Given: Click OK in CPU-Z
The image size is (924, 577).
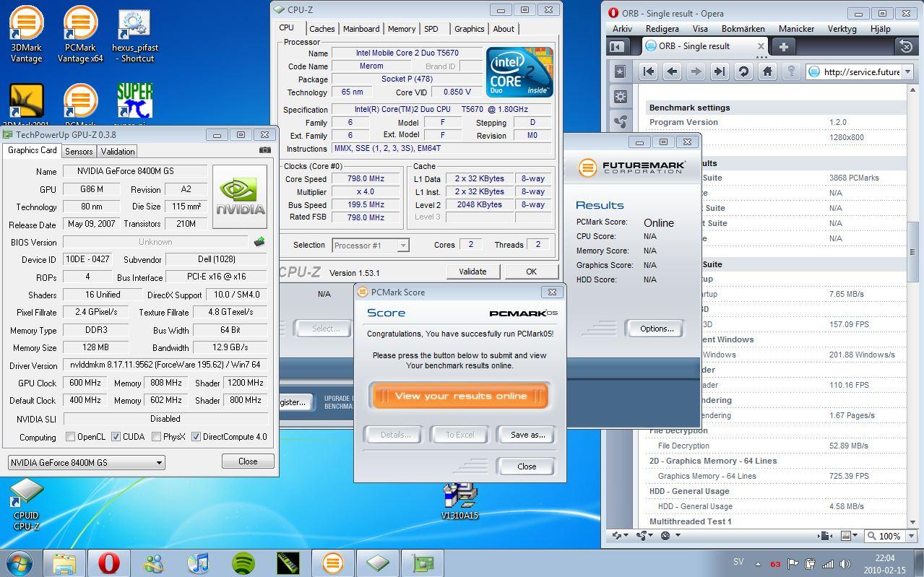Looking at the screenshot, I should pos(531,272).
